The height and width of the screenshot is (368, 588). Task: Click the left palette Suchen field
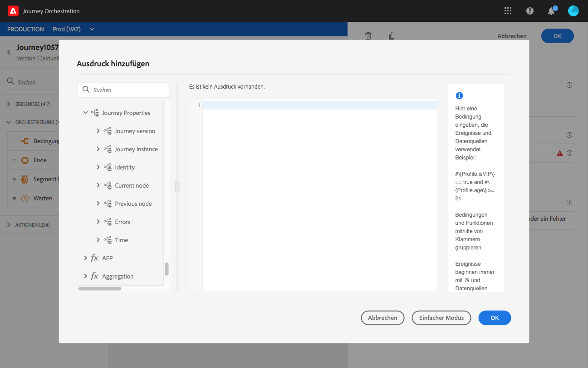pos(33,82)
